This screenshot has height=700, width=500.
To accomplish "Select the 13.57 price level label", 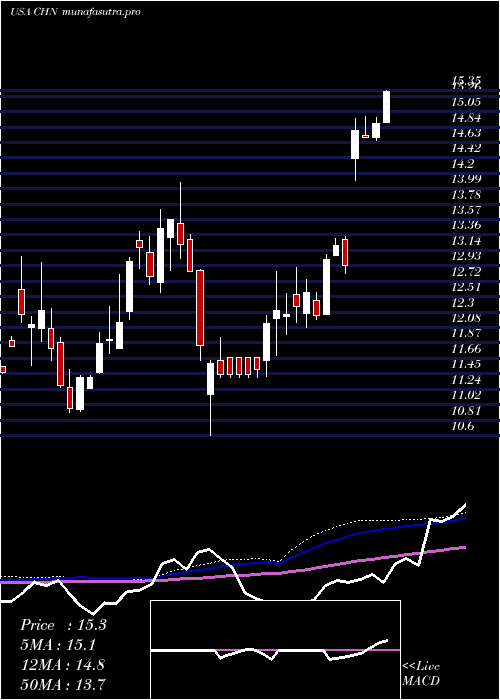I will pyautogui.click(x=466, y=210).
